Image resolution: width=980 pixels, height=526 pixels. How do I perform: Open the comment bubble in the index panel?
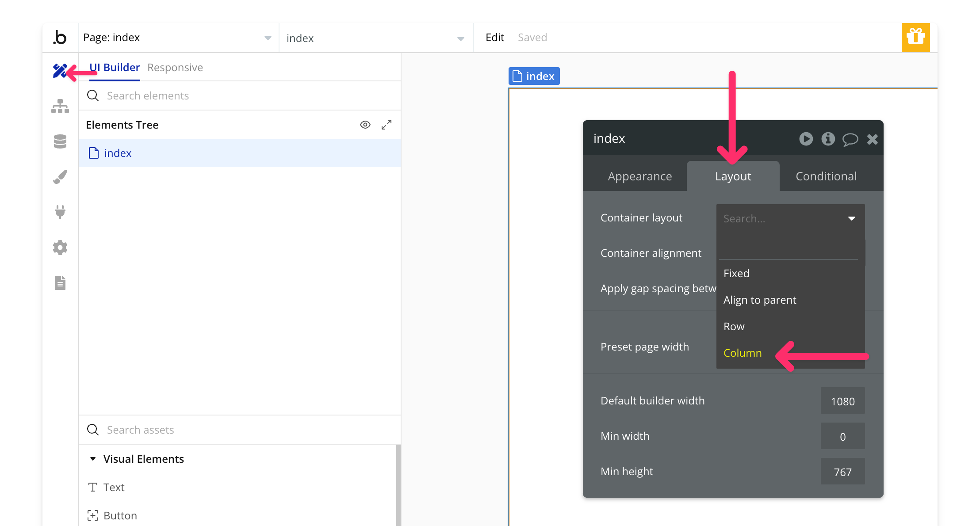pos(850,139)
